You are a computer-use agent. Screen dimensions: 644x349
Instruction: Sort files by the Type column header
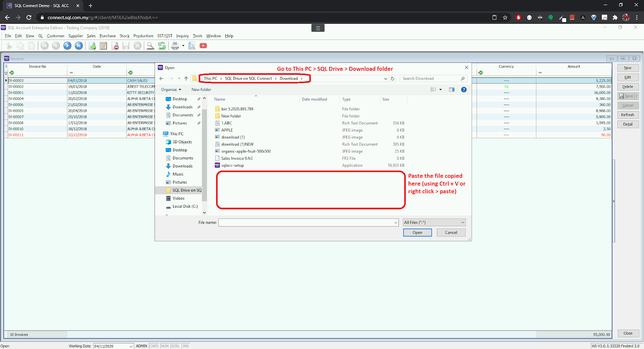(x=346, y=99)
